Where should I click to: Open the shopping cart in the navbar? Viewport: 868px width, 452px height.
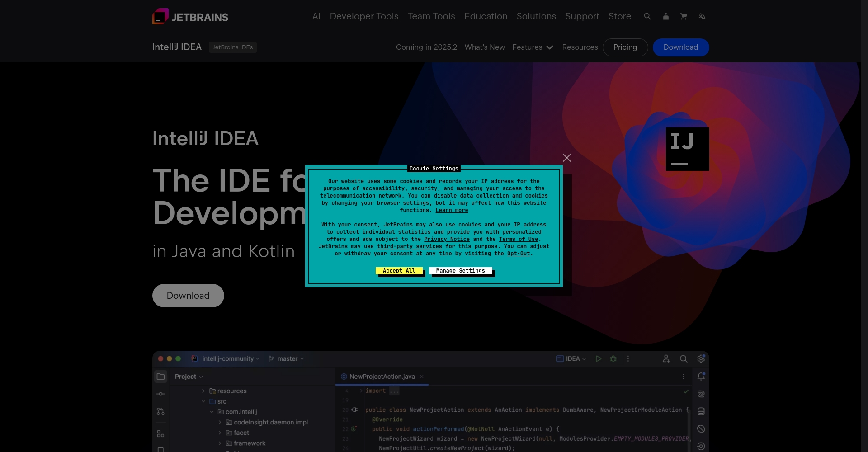coord(684,16)
